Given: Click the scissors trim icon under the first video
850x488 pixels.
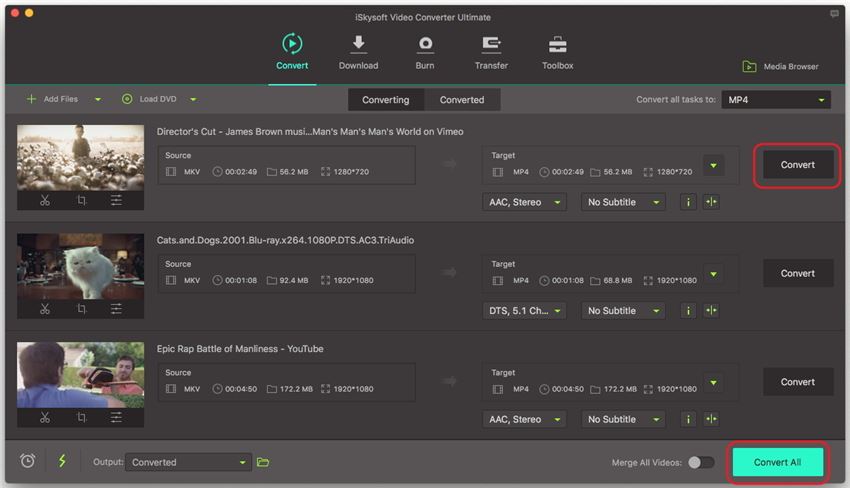Looking at the screenshot, I should [45, 200].
